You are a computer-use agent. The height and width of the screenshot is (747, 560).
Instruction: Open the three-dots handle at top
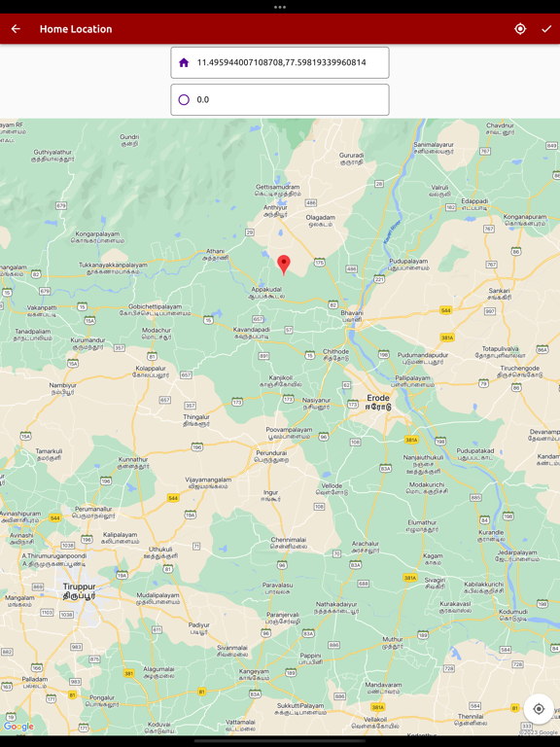click(280, 7)
